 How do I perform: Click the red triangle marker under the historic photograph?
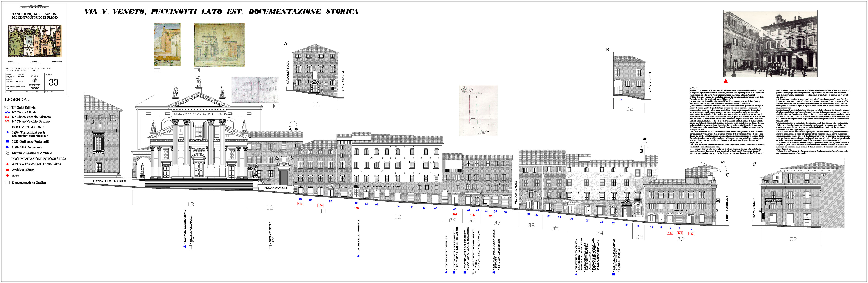[x=726, y=81]
